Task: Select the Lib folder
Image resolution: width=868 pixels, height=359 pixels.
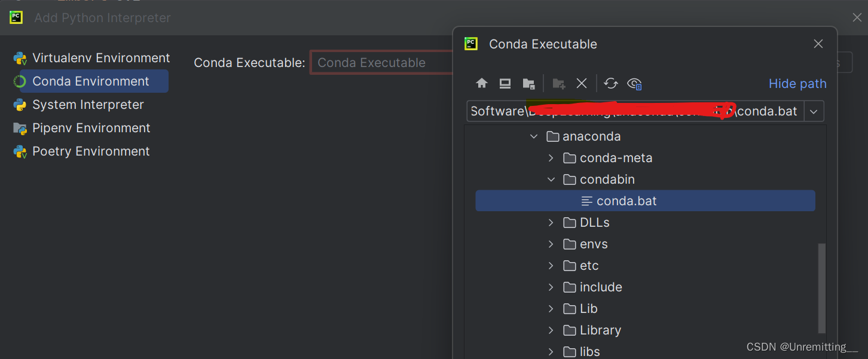Action: [x=580, y=309]
